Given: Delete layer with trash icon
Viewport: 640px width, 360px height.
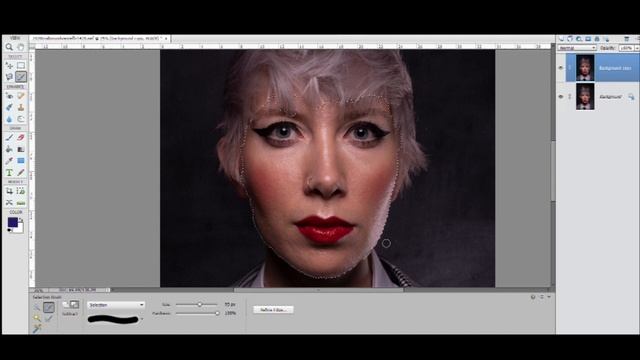Looking at the screenshot, I should [x=626, y=39].
